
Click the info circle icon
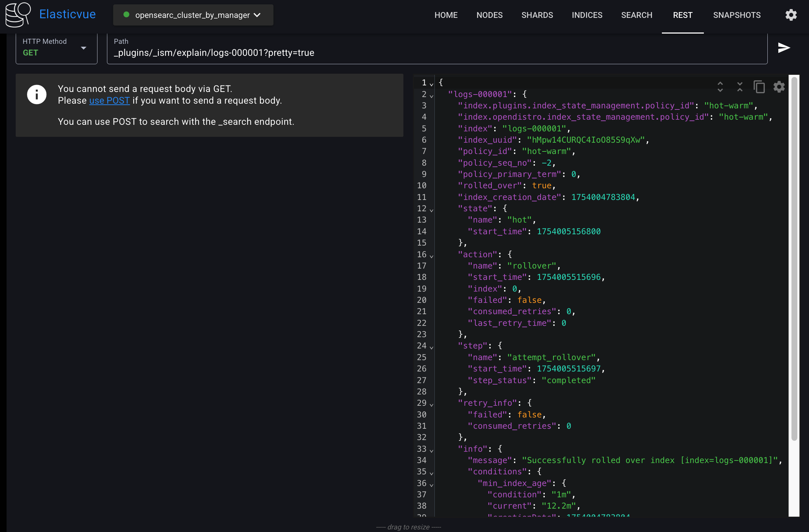pos(37,95)
